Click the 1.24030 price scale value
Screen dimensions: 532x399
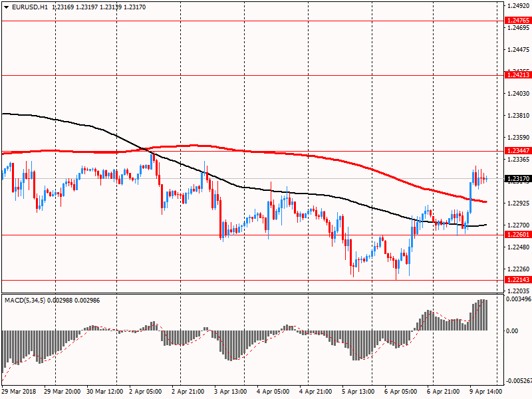(x=518, y=93)
